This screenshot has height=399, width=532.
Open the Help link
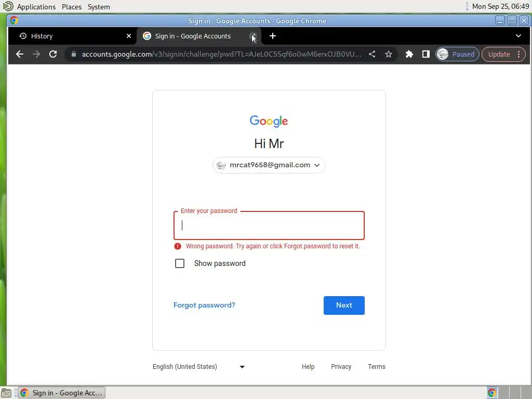pyautogui.click(x=308, y=367)
